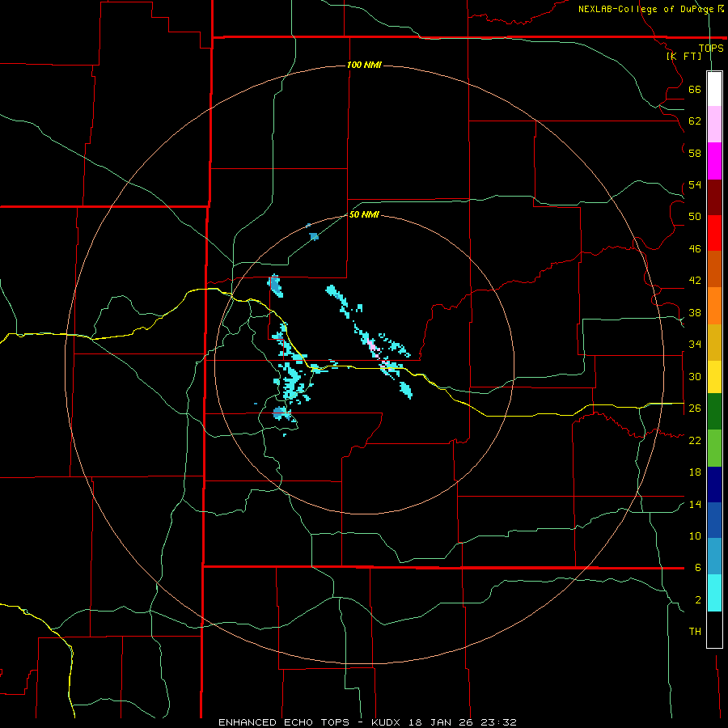The height and width of the screenshot is (728, 728).
Task: Pick the light green legend swatch
Action: click(x=714, y=448)
